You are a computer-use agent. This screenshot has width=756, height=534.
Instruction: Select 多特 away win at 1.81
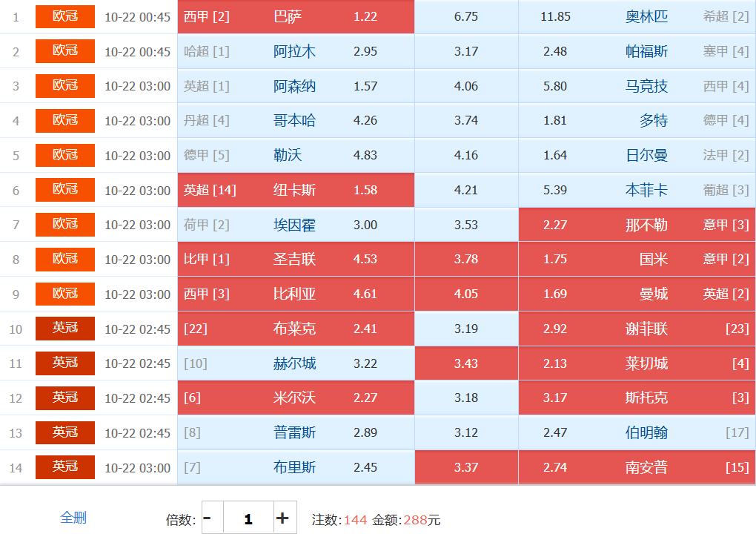pos(637,120)
